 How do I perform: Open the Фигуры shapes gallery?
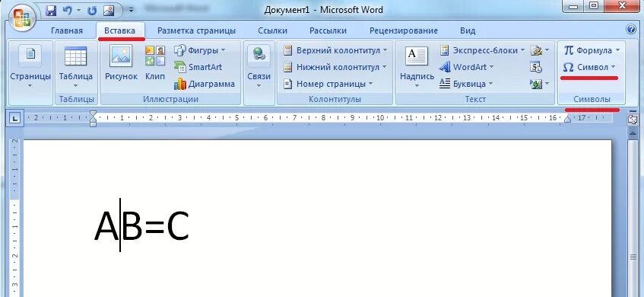[201, 50]
